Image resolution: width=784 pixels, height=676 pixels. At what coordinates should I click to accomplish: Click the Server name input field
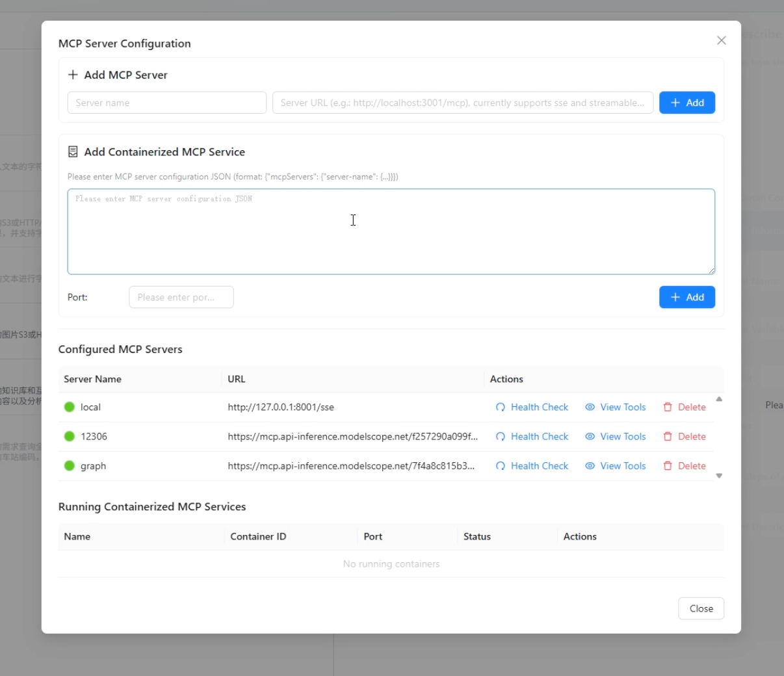tap(166, 103)
